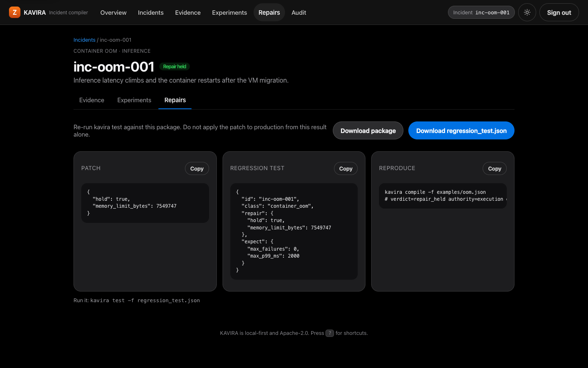Image resolution: width=588 pixels, height=368 pixels.
Task: Click the inc-oom-001 breadcrumb text
Action: pyautogui.click(x=116, y=40)
